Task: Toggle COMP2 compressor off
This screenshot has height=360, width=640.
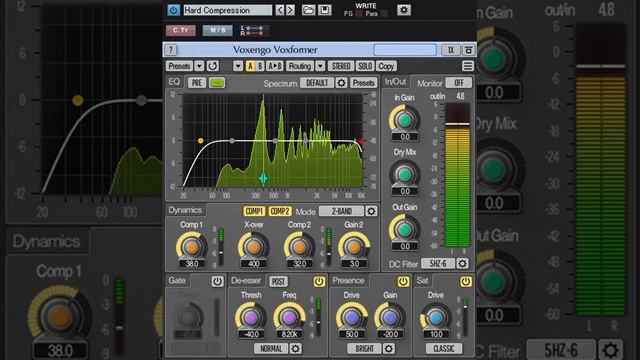Action: (280, 211)
